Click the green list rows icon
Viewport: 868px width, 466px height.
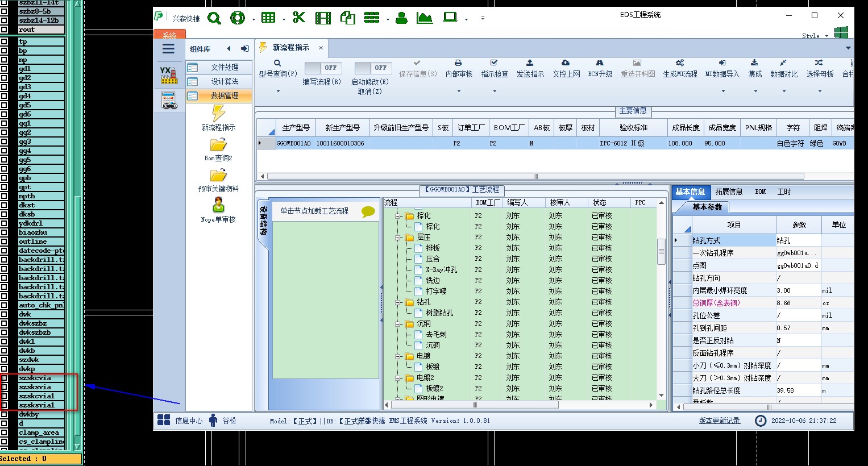point(372,18)
